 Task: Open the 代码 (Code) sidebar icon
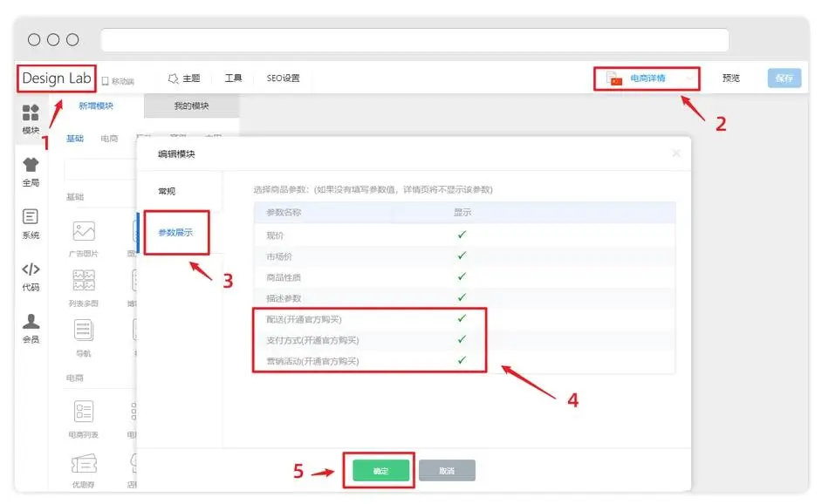click(31, 275)
